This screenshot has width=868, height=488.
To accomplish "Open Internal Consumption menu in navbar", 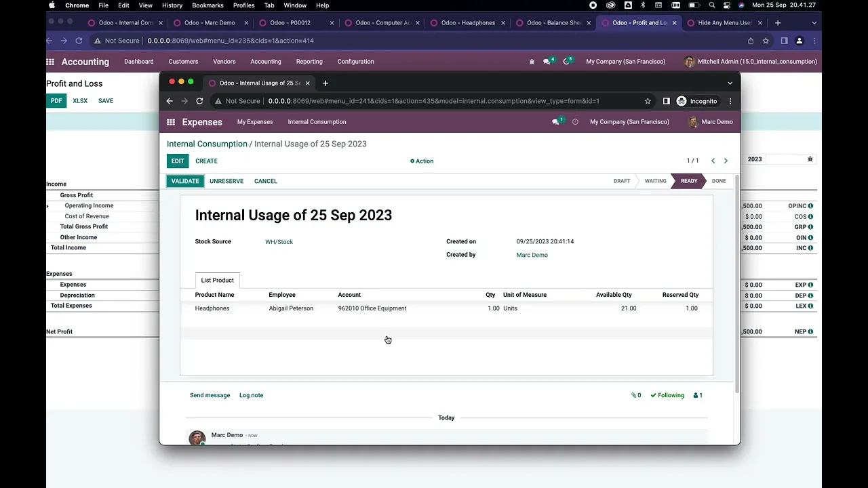I will pos(317,122).
